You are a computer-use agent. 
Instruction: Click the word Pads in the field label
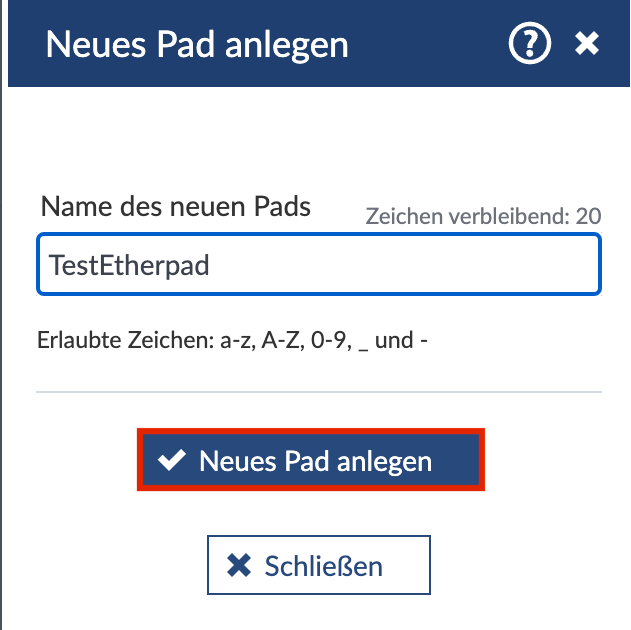pos(283,207)
